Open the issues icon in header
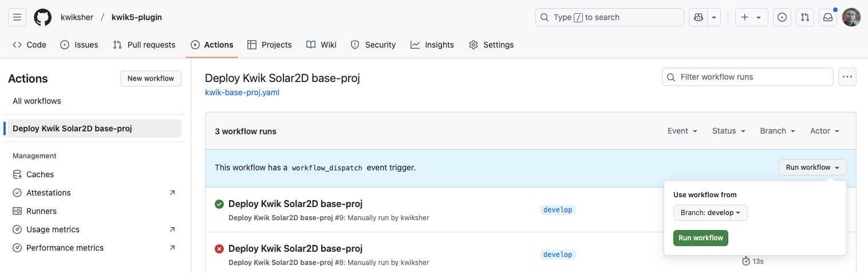The width and height of the screenshot is (868, 273). [x=782, y=17]
